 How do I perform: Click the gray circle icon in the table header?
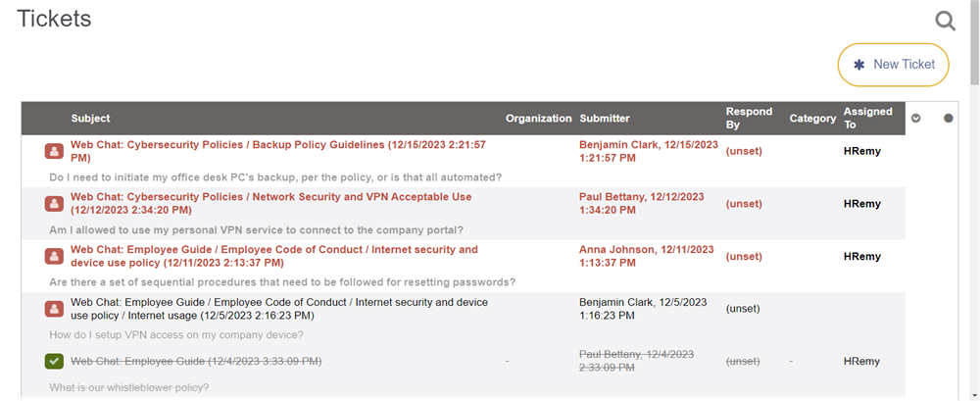click(x=948, y=119)
